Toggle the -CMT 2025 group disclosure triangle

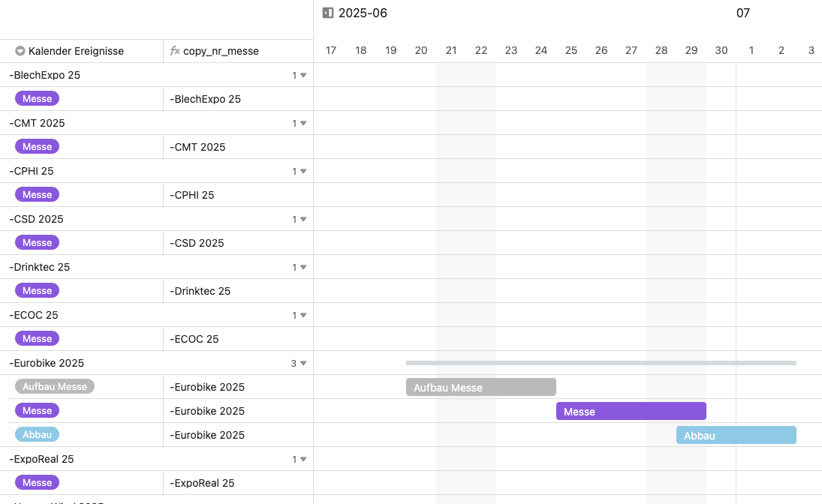coord(303,123)
